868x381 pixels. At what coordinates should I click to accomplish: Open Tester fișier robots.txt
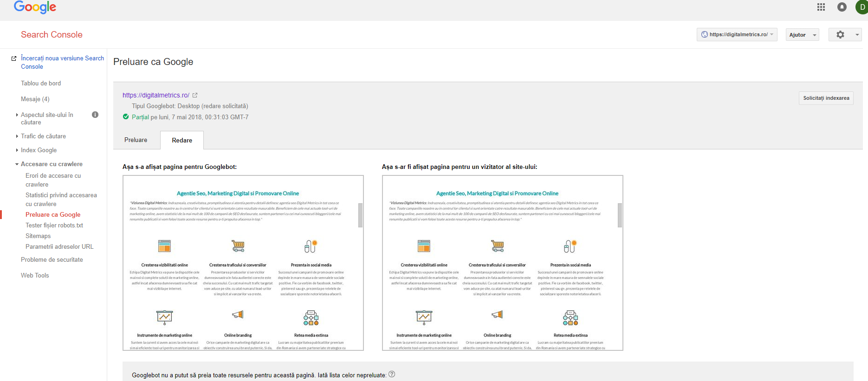coord(54,226)
